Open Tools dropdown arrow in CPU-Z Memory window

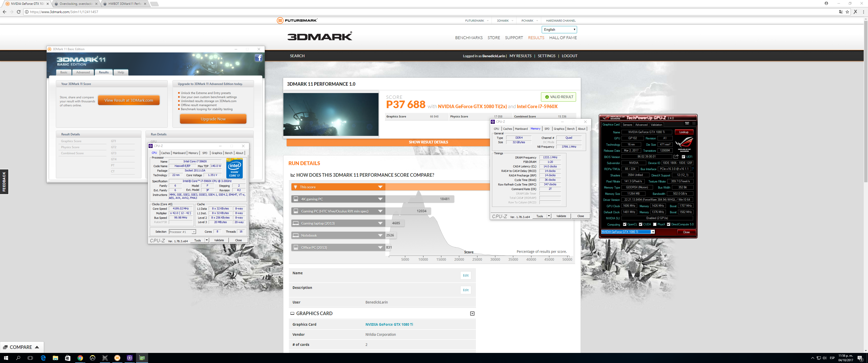pyautogui.click(x=549, y=216)
